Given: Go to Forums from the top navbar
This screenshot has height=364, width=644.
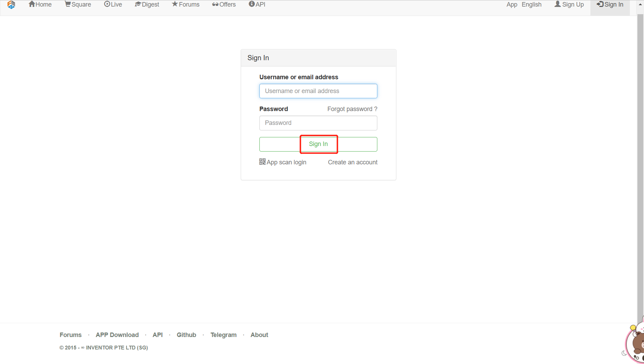Looking at the screenshot, I should click(186, 4).
